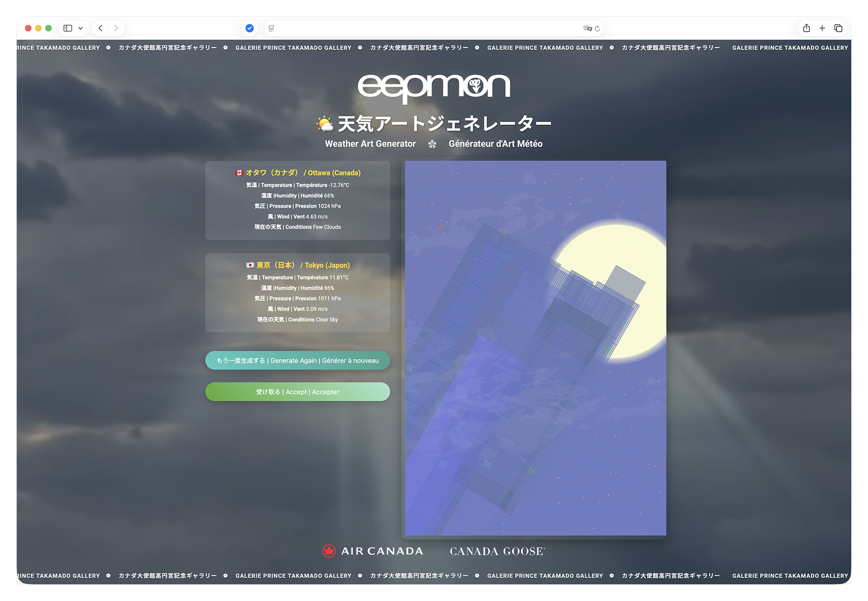The width and height of the screenshot is (868, 601).
Task: Toggle the Safari sidebar icon
Action: click(67, 28)
